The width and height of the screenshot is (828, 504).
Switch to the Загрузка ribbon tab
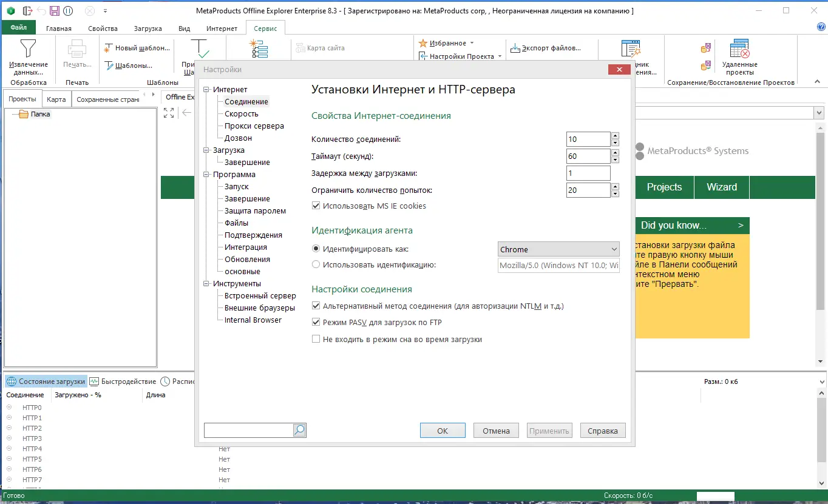click(148, 29)
